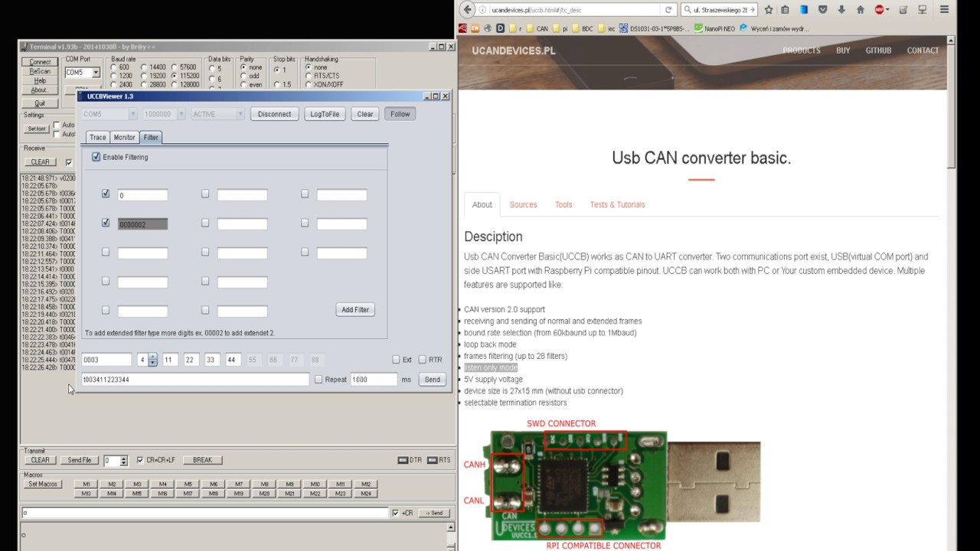Open PRODUCTS in the site navigation
The width and height of the screenshot is (980, 551).
802,51
